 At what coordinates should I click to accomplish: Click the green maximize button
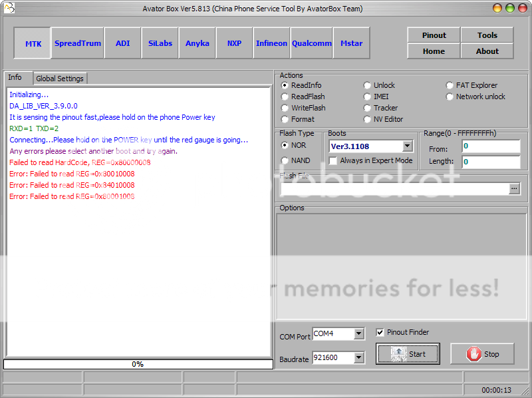pos(510,8)
